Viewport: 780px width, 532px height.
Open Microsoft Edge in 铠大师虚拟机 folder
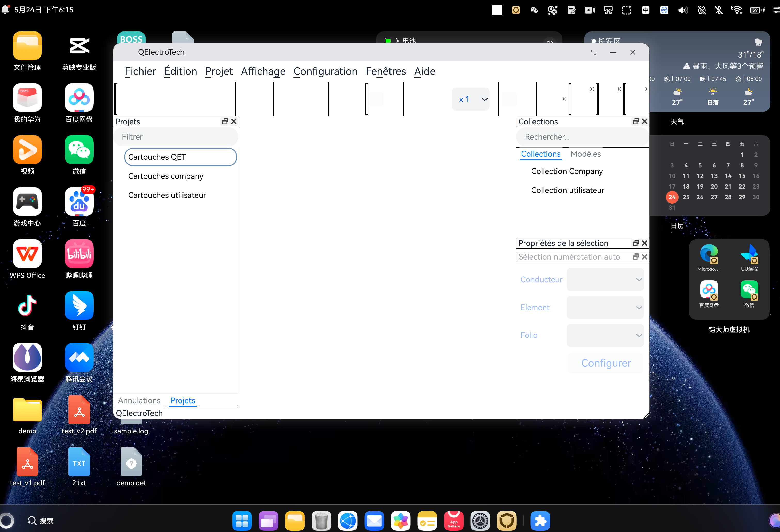point(709,257)
